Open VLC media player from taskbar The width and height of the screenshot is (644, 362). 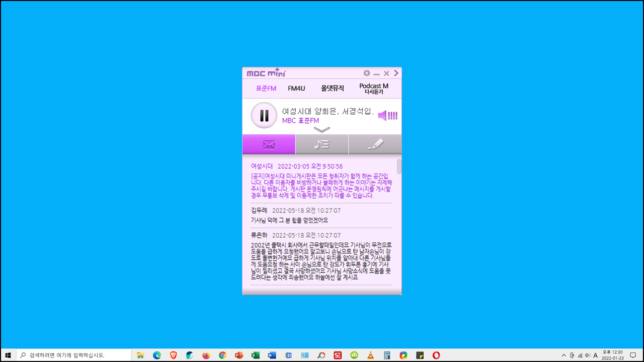click(x=370, y=355)
